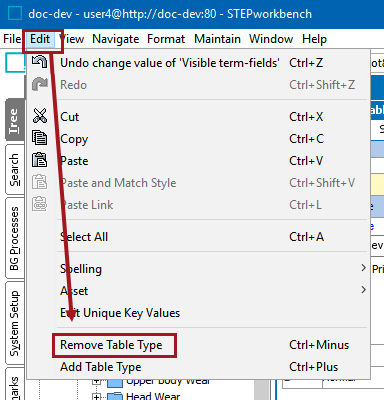This screenshot has width=384, height=400.
Task: Click the STEPworkbench title bar app icon
Action: point(15,14)
